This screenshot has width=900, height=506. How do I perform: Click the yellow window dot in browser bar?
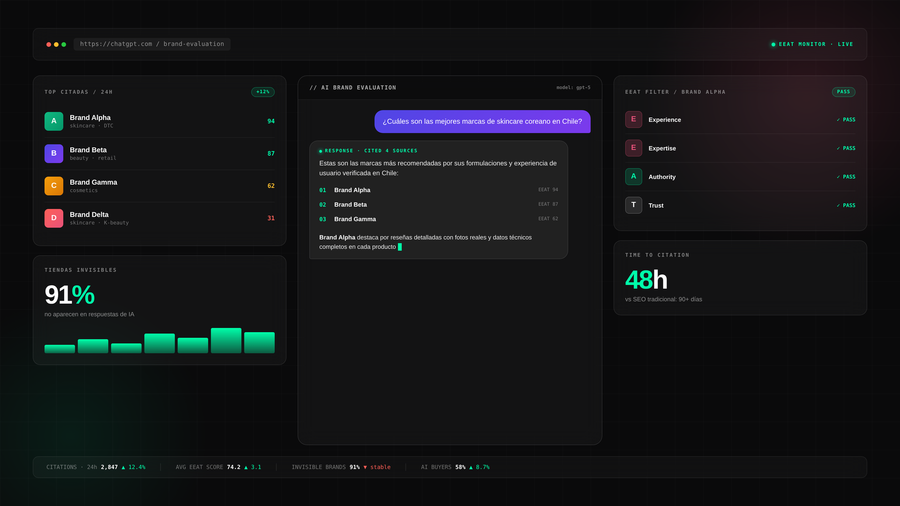(56, 44)
